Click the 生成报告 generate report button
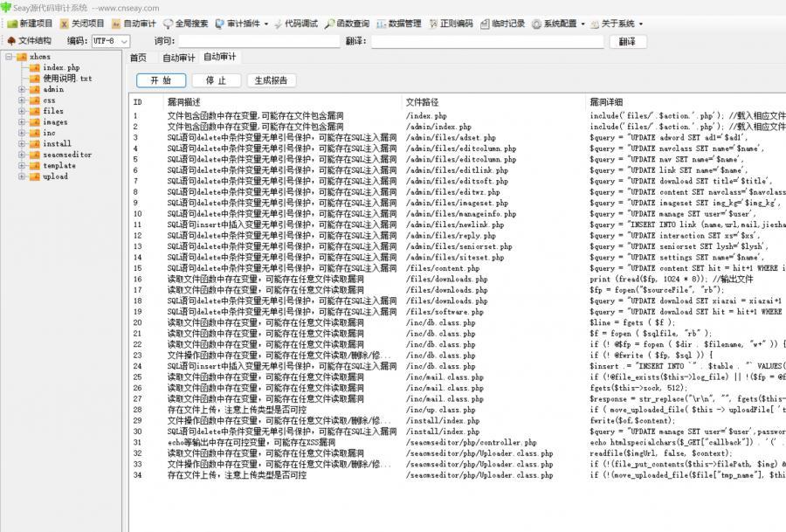This screenshot has width=786, height=532. (x=272, y=80)
